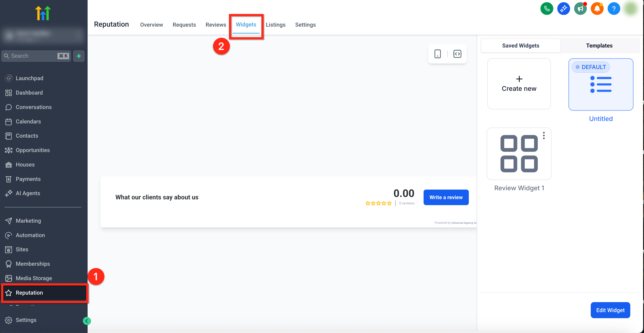The image size is (644, 333).
Task: Open the blurred account switcher dropdown
Action: coord(43,35)
